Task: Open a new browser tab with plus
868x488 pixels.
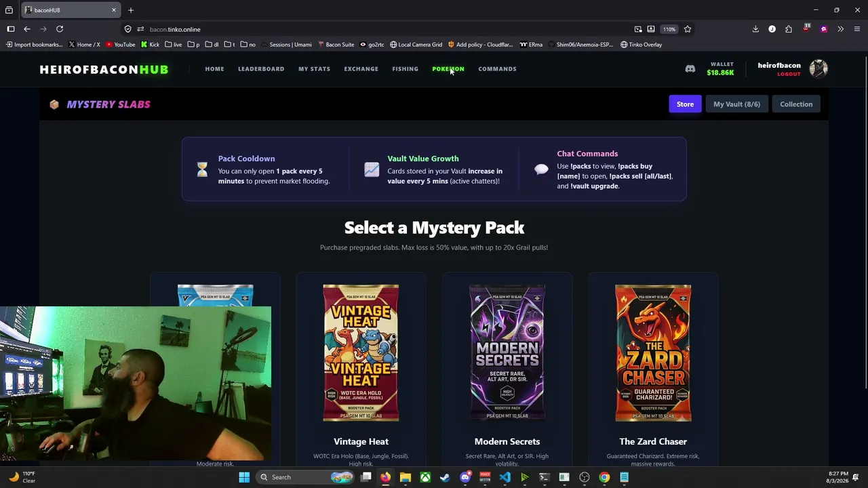Action: pos(131,10)
